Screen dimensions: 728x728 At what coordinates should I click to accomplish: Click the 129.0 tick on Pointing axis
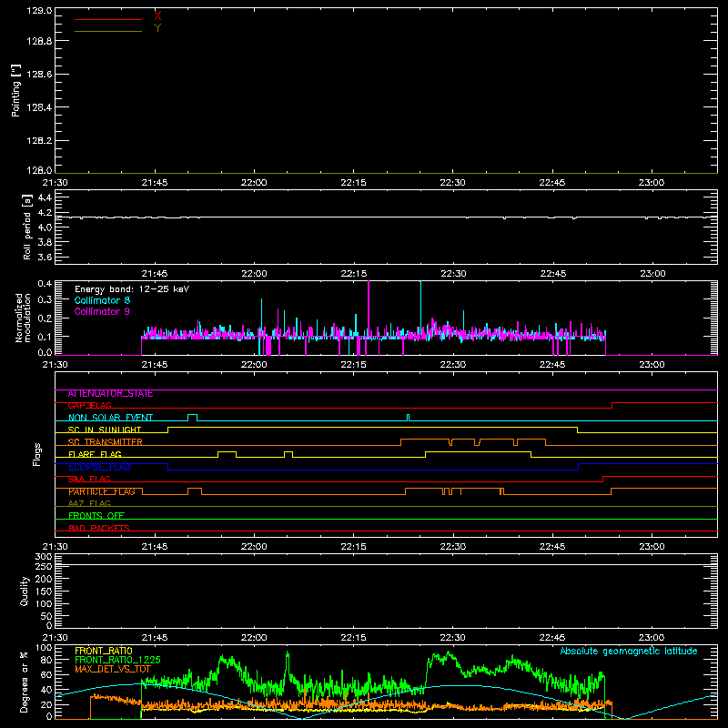pyautogui.click(x=39, y=11)
